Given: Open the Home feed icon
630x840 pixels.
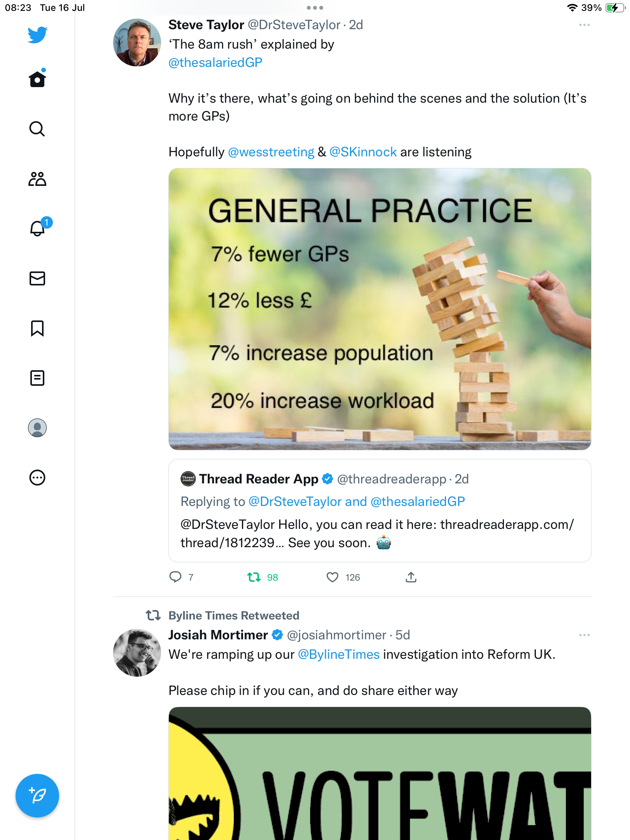Looking at the screenshot, I should pos(37,79).
